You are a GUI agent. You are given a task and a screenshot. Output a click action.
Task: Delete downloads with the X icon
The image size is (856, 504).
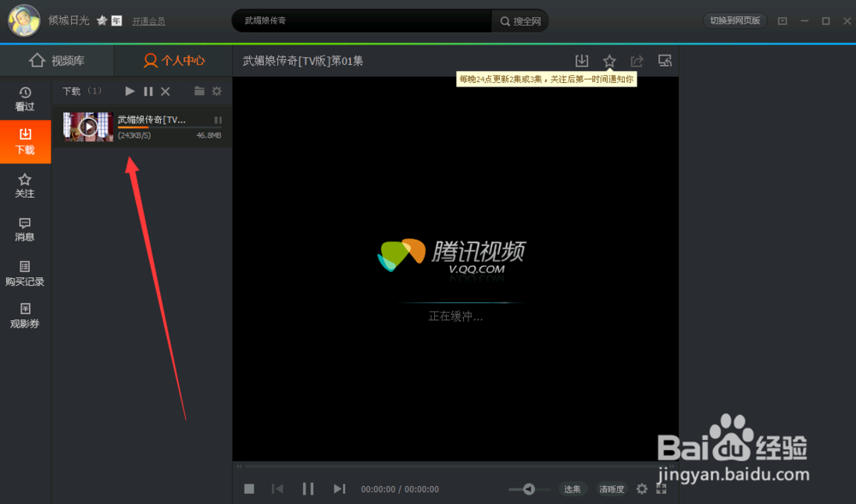tap(165, 91)
